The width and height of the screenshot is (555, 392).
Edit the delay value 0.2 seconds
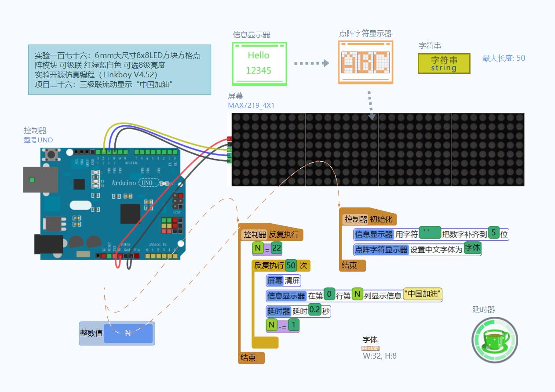click(x=314, y=310)
